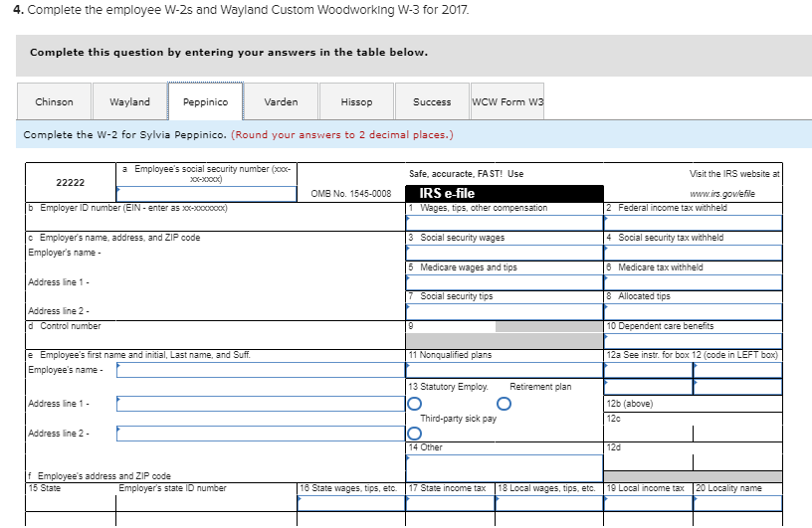Click the State income tax field
Viewport: 812px width, 528px height.
(x=450, y=504)
